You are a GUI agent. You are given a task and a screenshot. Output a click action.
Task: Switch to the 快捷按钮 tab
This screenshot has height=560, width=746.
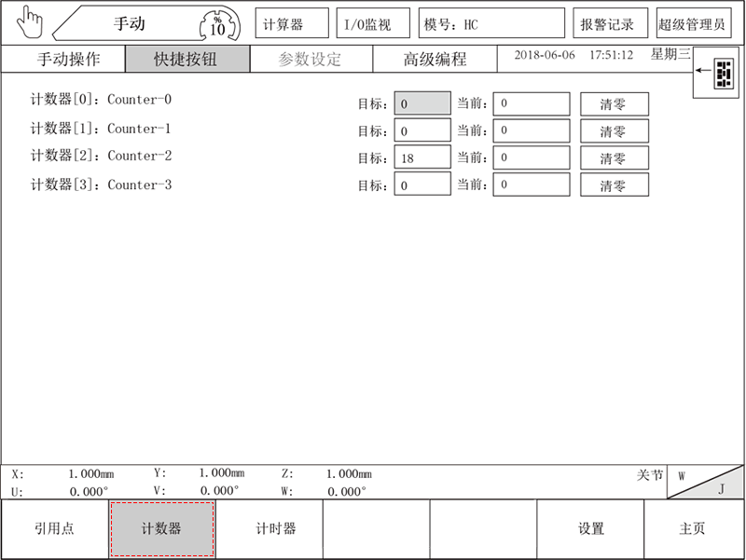(187, 58)
